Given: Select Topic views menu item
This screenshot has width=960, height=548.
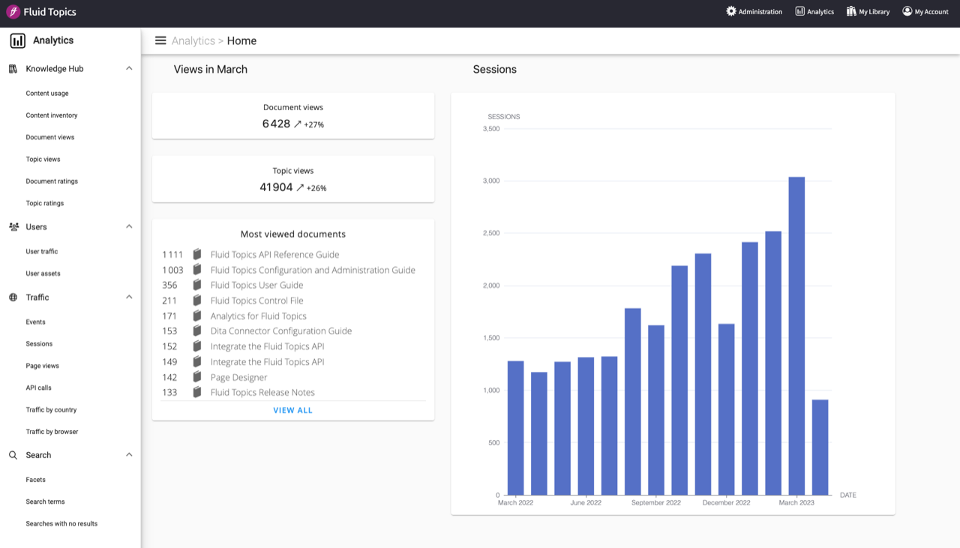Looking at the screenshot, I should click(x=43, y=159).
